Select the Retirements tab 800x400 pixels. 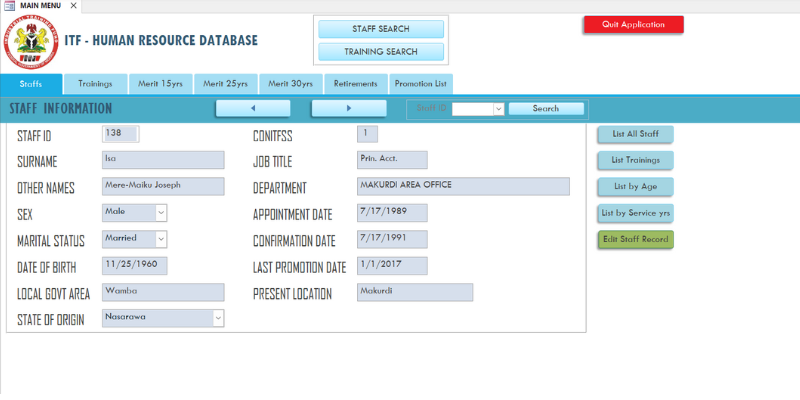(x=355, y=84)
